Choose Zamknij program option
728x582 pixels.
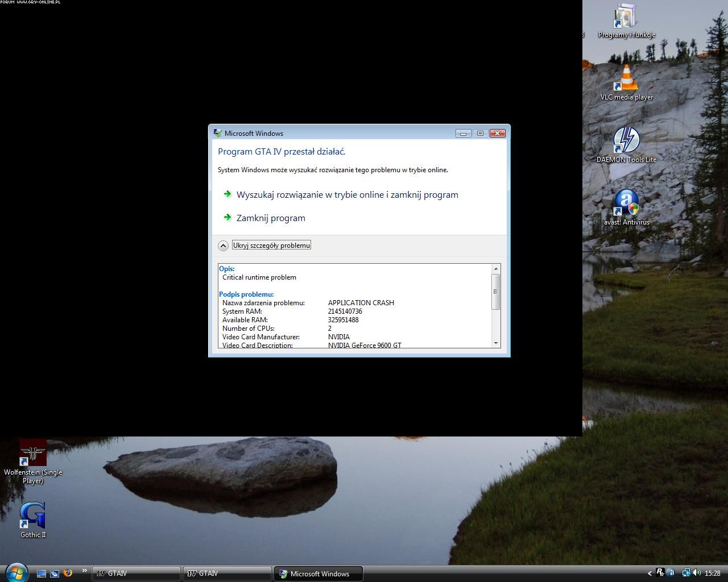[271, 218]
